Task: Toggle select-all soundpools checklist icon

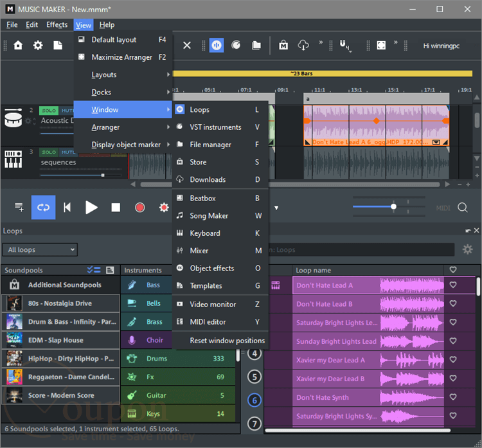Action: (x=94, y=270)
